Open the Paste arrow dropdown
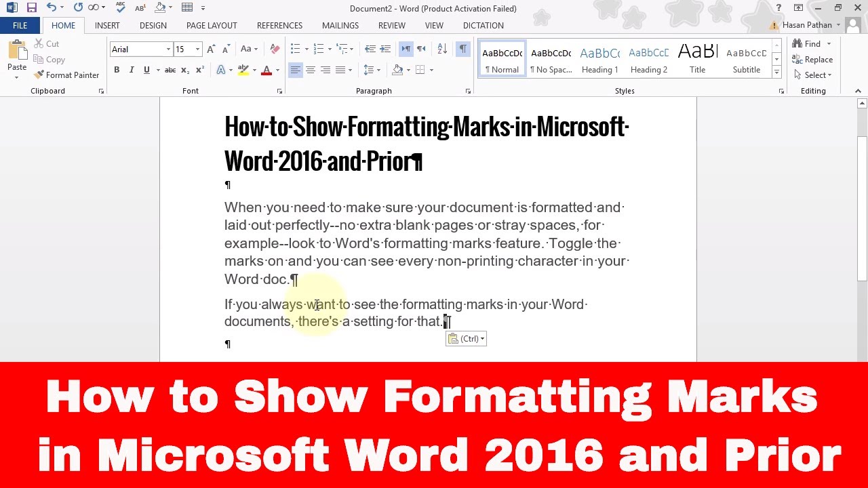Image resolution: width=868 pixels, height=488 pixels. [17, 77]
